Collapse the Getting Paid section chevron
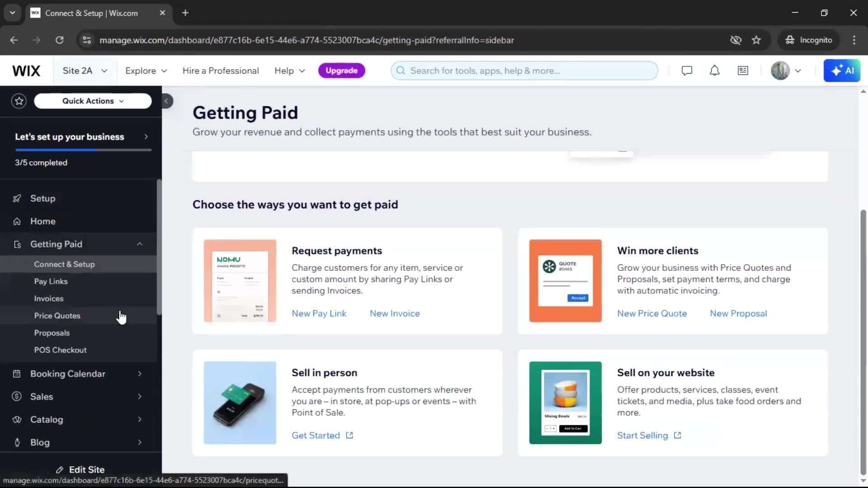The image size is (868, 488). pos(139,244)
